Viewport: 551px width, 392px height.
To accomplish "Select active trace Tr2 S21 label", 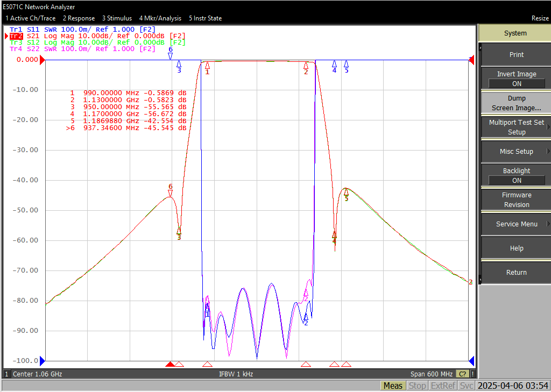I will pyautogui.click(x=97, y=36).
